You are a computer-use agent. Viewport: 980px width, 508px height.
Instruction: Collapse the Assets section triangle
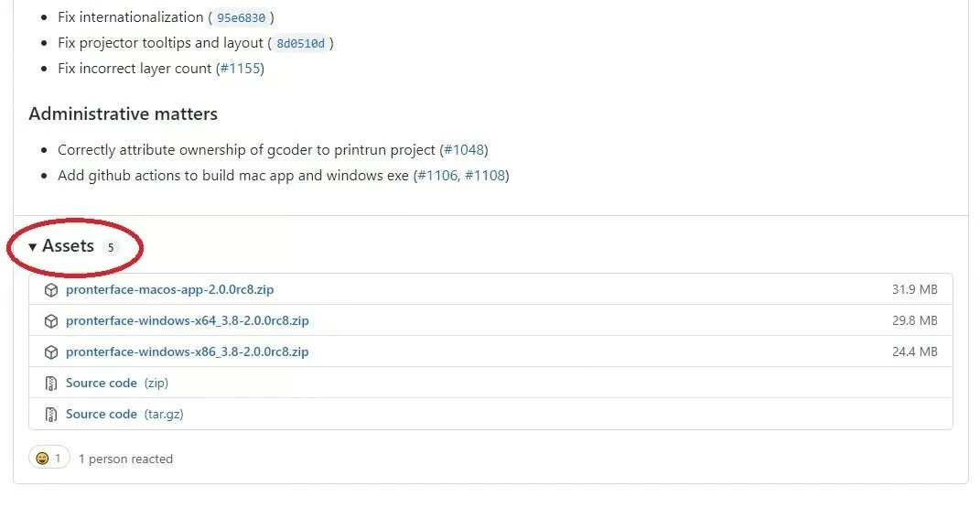point(33,246)
